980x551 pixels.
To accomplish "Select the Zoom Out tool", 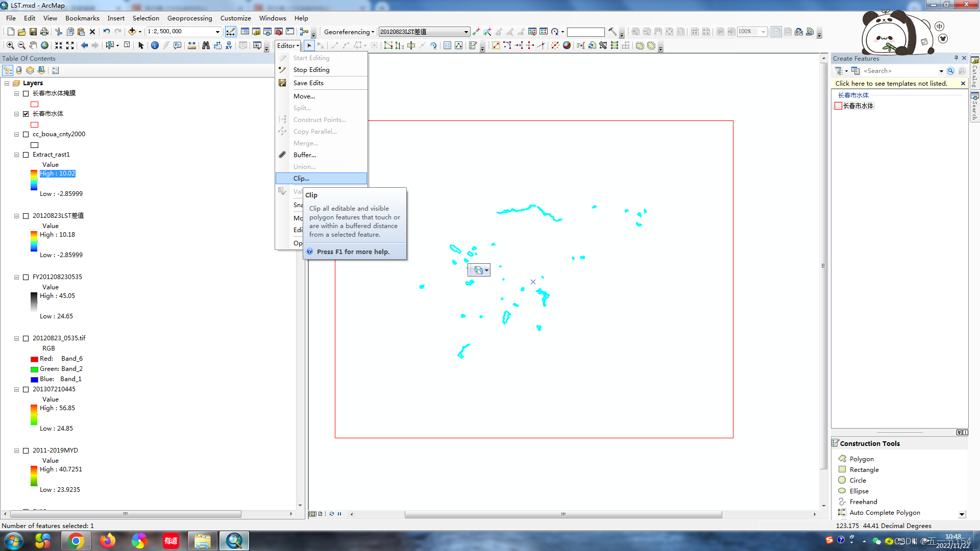I will tap(21, 45).
